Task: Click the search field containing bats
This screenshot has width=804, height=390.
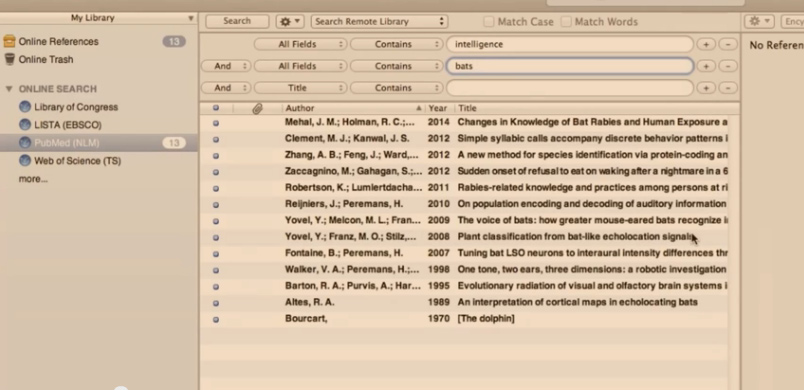Action: [x=570, y=66]
